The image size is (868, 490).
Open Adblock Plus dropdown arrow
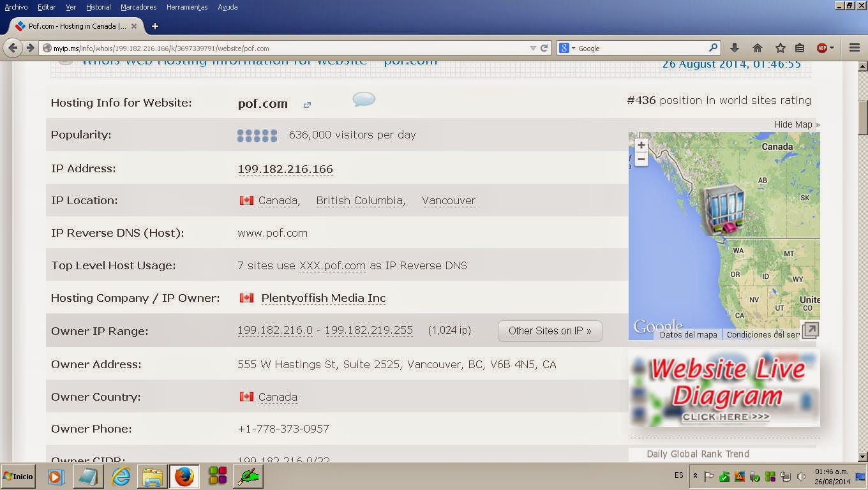(831, 48)
